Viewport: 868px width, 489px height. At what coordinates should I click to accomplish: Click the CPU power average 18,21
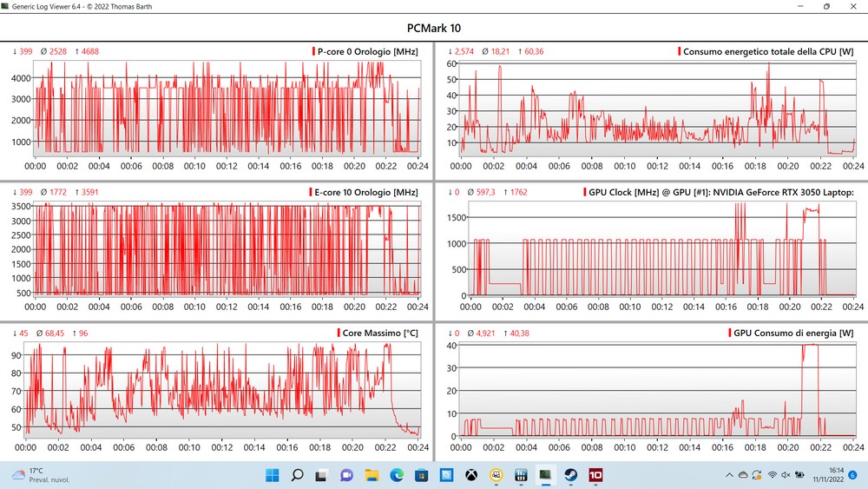click(x=500, y=51)
